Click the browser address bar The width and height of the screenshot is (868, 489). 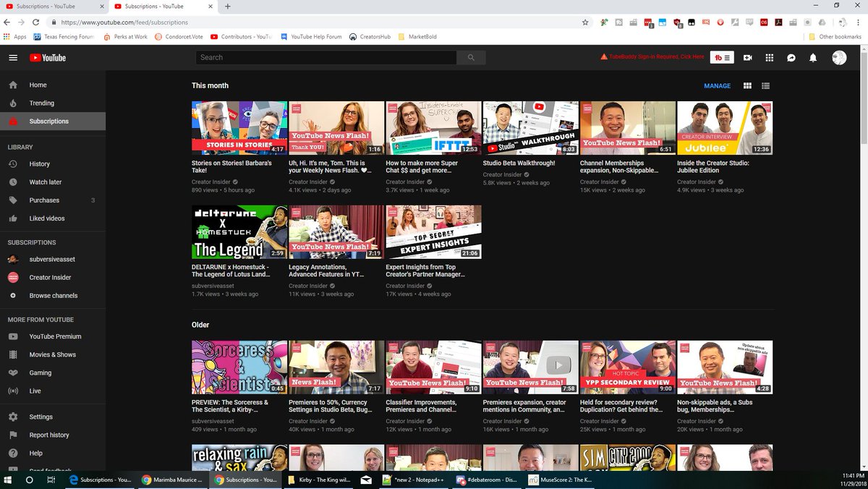coord(318,22)
